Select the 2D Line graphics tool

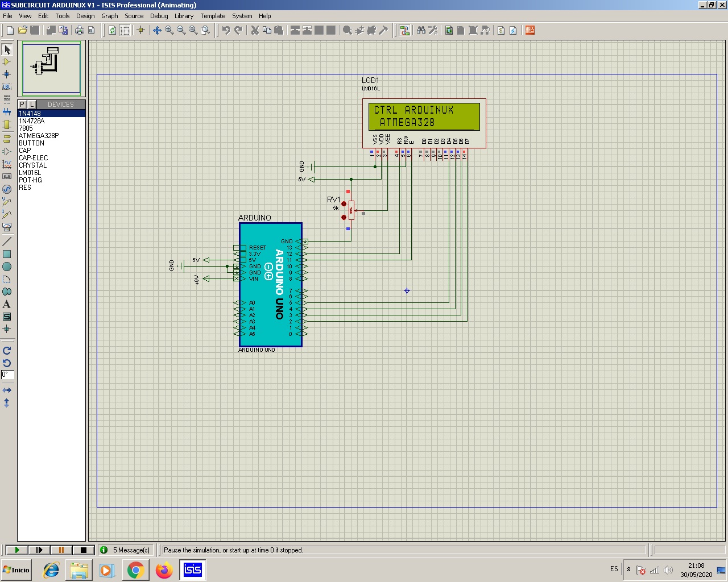7,241
